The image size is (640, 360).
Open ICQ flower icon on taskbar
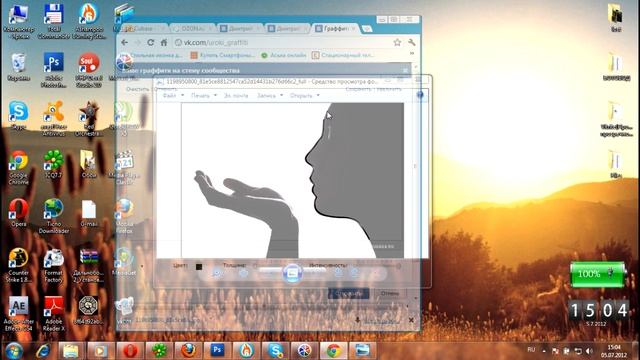(159, 351)
